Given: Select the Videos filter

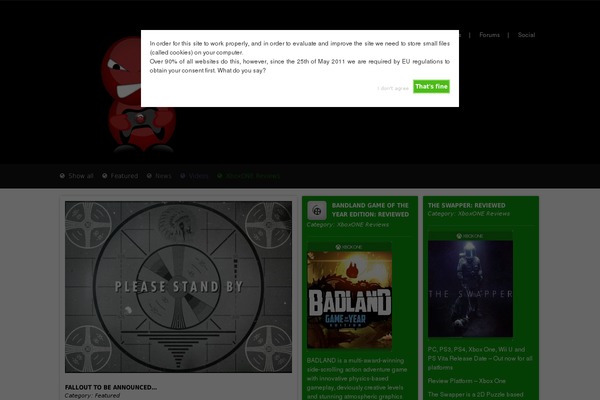Looking at the screenshot, I should coord(198,176).
